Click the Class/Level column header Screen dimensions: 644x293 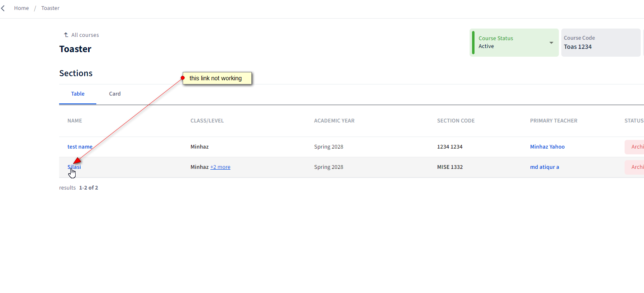click(207, 121)
